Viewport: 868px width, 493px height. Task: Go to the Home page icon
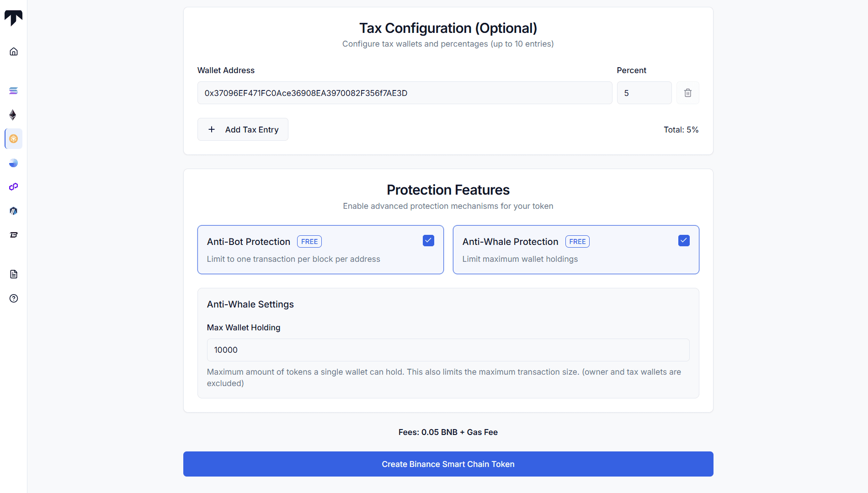pos(14,52)
